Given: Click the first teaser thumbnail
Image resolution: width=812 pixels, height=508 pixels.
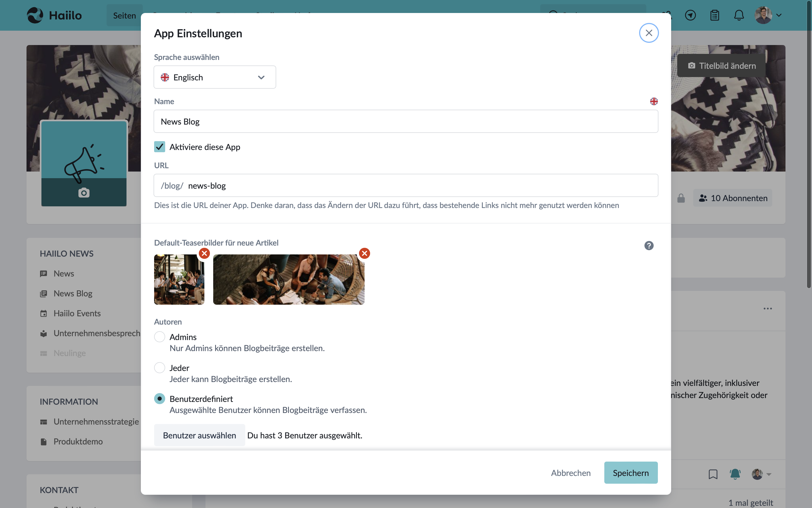Looking at the screenshot, I should click(x=179, y=280).
